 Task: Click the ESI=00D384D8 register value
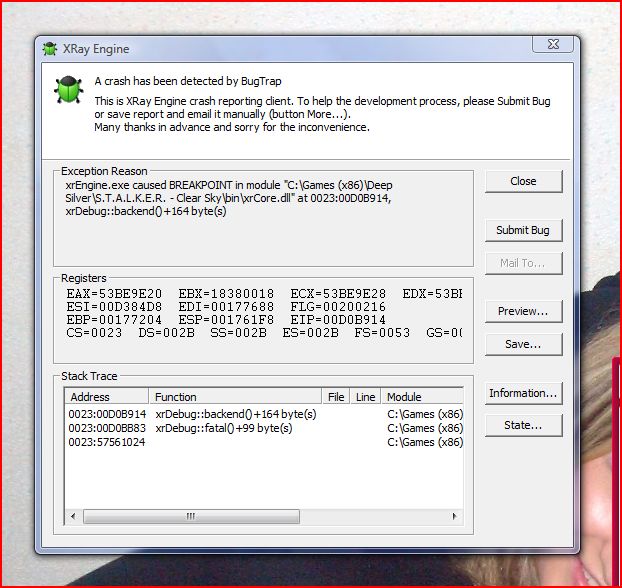(114, 307)
